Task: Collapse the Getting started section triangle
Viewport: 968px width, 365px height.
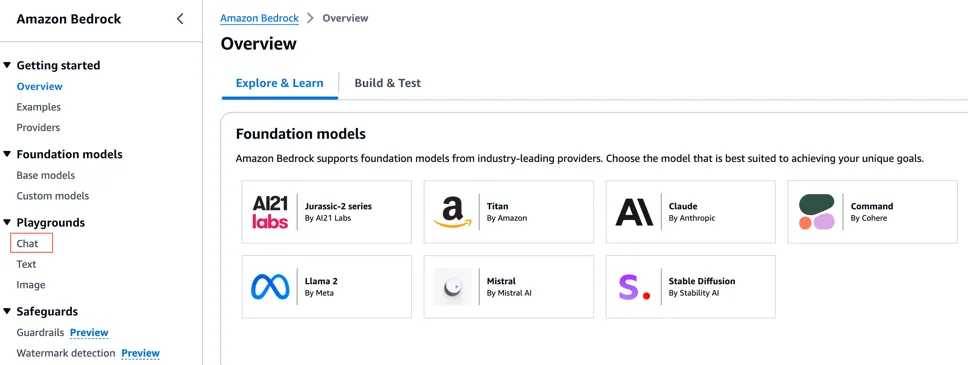Action: [7, 65]
